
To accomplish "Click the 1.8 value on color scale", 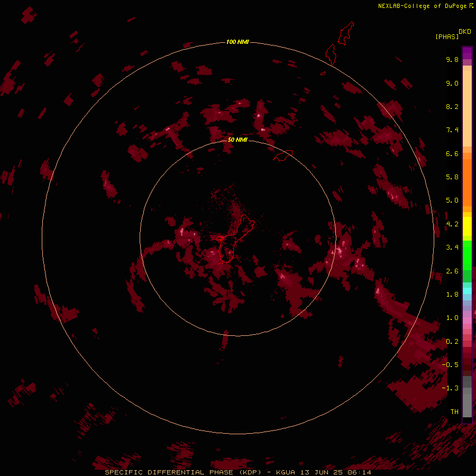I will click(452, 295).
